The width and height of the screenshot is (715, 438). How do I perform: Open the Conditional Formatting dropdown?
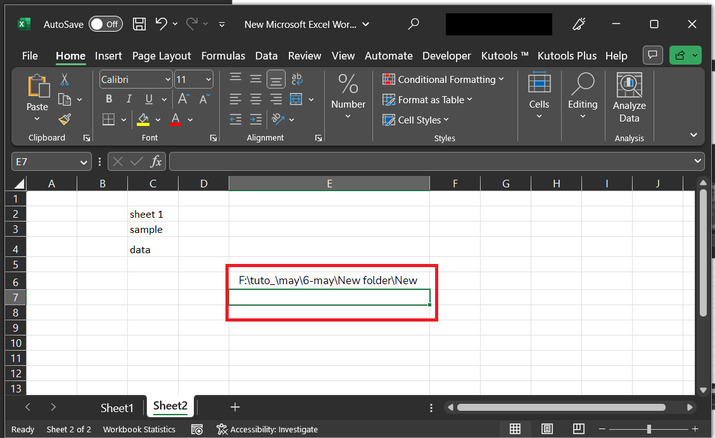click(x=445, y=79)
